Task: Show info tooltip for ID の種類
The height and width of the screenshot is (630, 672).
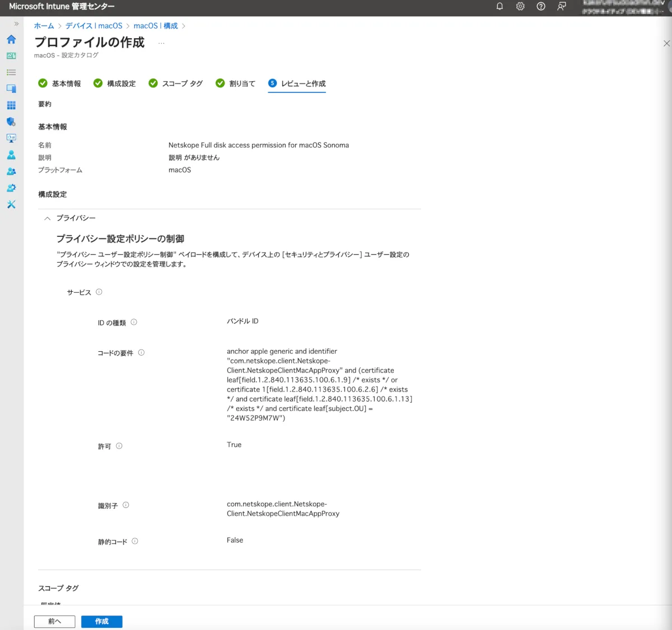Action: coord(134,322)
